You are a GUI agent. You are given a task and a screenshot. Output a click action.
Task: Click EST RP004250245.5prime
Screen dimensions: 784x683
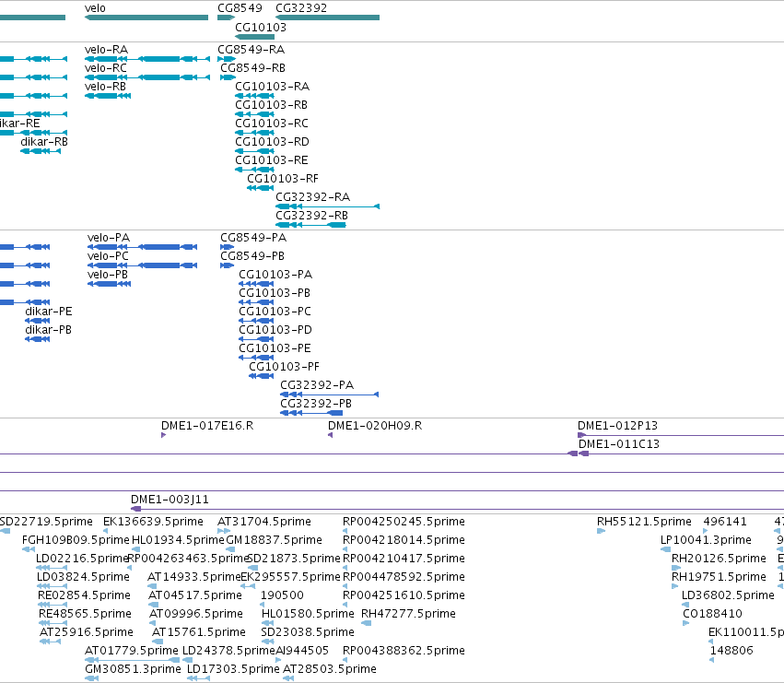[345, 532]
